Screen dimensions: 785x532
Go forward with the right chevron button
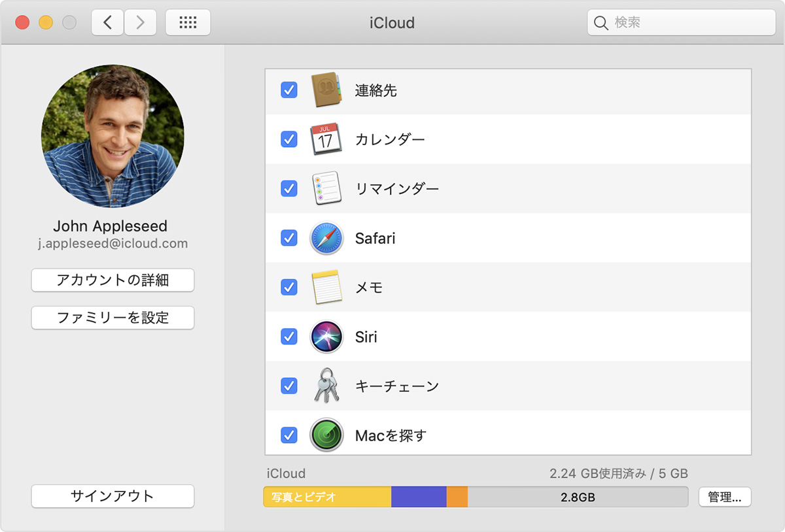tap(140, 23)
